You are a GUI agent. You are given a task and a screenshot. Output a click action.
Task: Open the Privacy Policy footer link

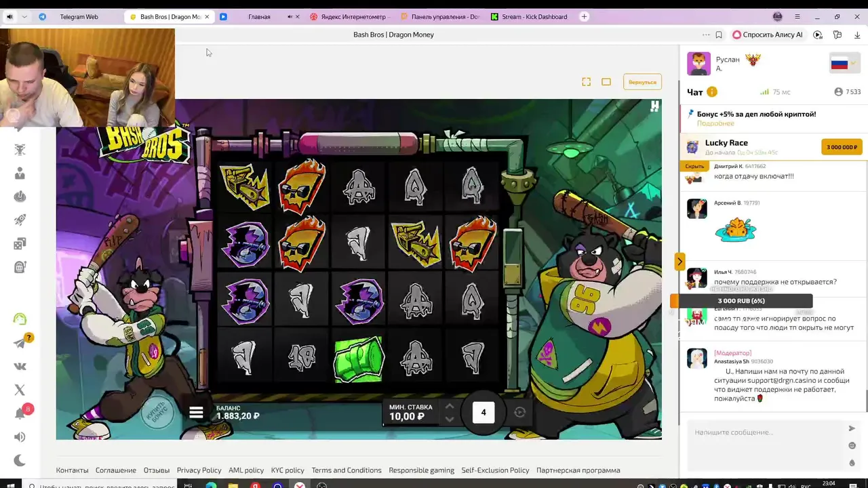(199, 470)
